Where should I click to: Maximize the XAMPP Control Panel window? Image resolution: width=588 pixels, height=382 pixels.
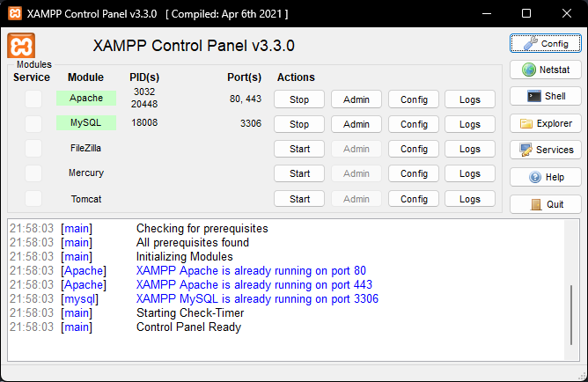(526, 13)
